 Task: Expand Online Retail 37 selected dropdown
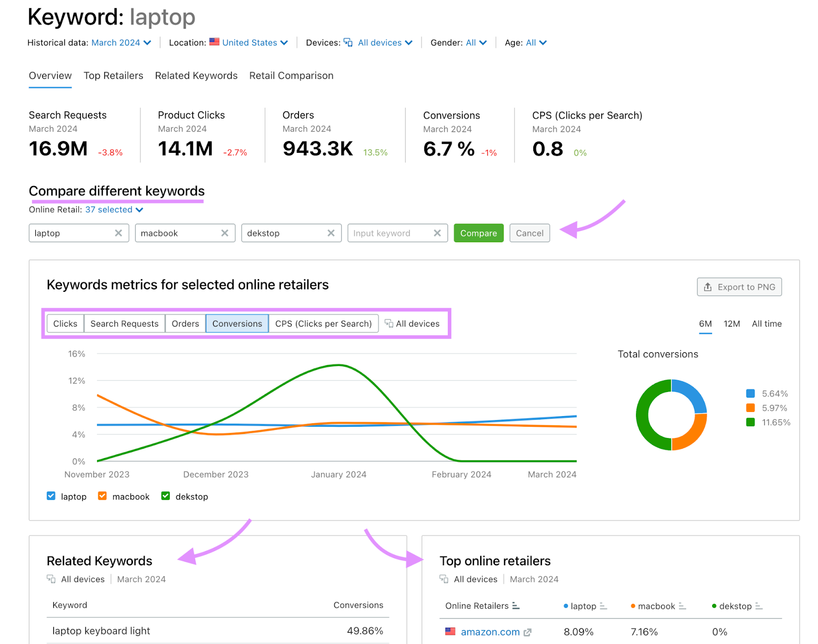point(114,210)
